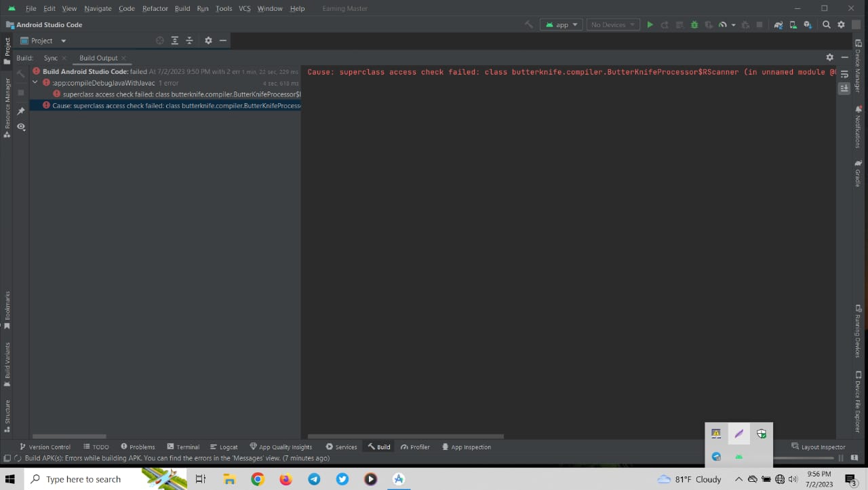
Task: Sync project with Gradle files icon
Action: click(778, 25)
